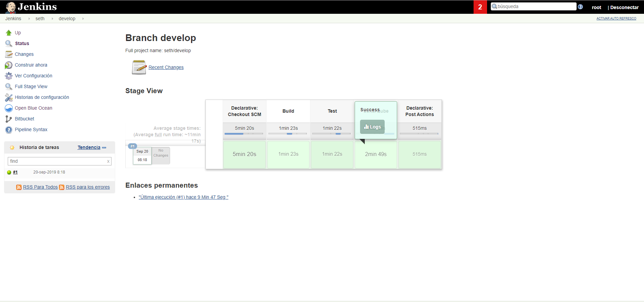Click the 2min 49s stage cell
This screenshot has width=644, height=302.
(x=376, y=154)
